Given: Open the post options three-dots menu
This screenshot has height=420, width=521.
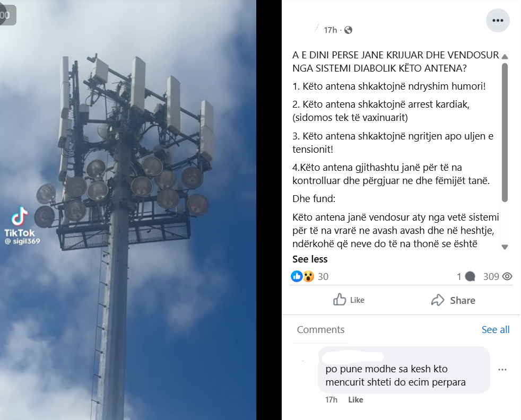Looking at the screenshot, I should tap(498, 21).
